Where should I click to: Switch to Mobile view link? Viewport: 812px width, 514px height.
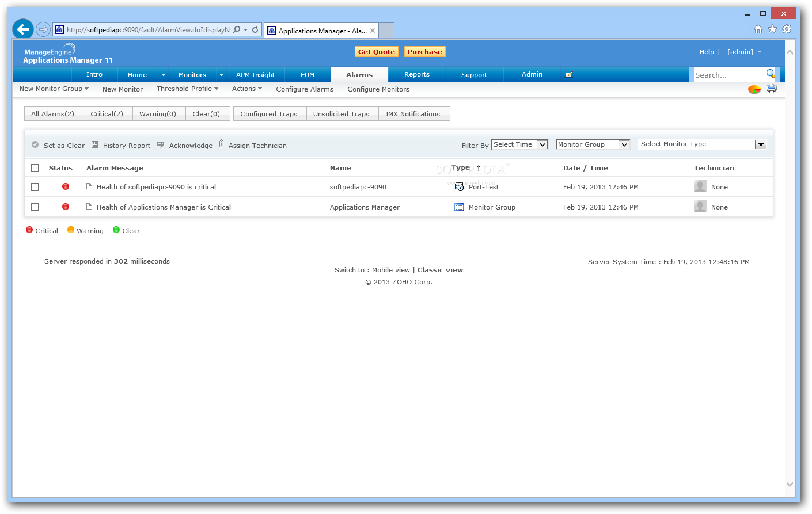coord(391,270)
